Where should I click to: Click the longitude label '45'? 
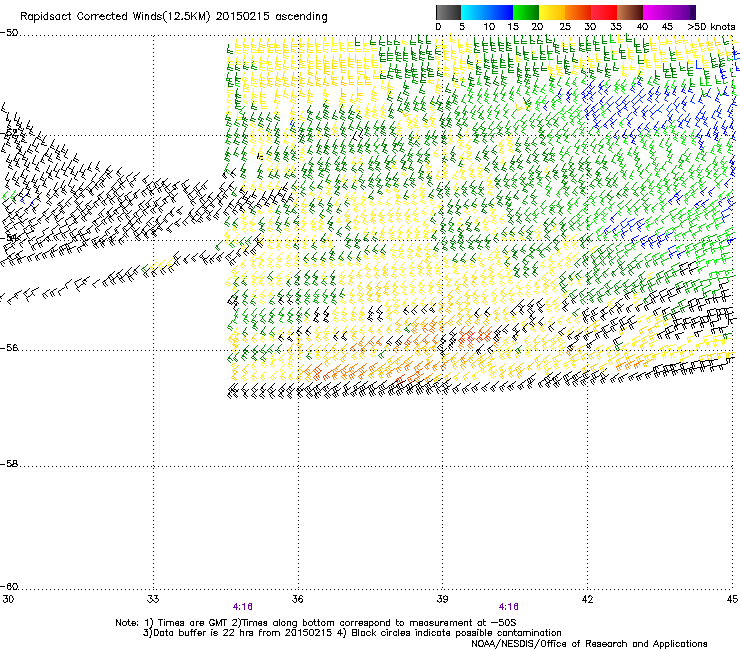[x=732, y=599]
